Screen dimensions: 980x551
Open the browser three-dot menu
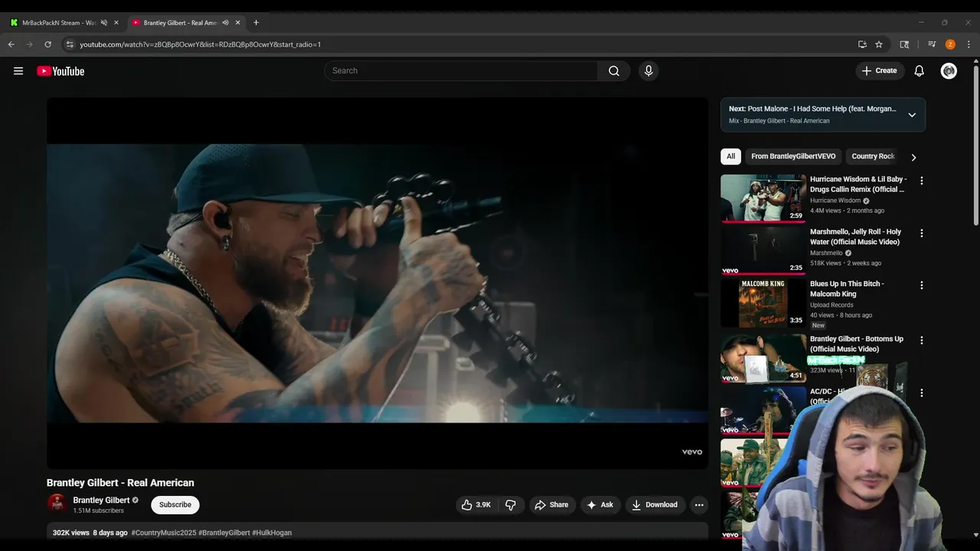pos(969,44)
